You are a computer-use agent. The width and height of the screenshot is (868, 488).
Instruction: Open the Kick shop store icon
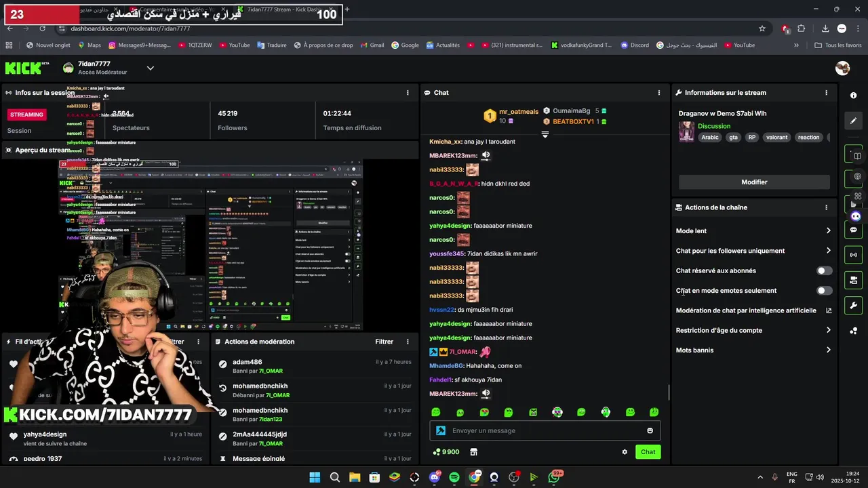(x=473, y=452)
